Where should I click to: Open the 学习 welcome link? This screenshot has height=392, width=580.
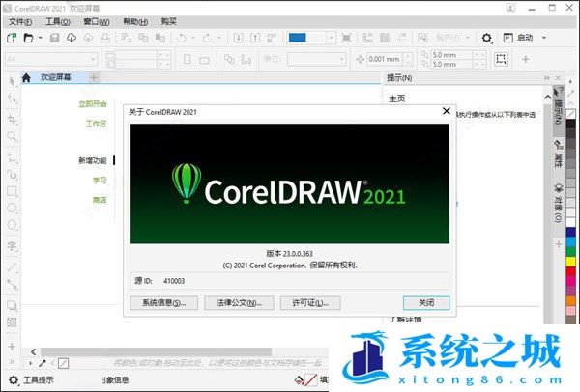pos(100,181)
